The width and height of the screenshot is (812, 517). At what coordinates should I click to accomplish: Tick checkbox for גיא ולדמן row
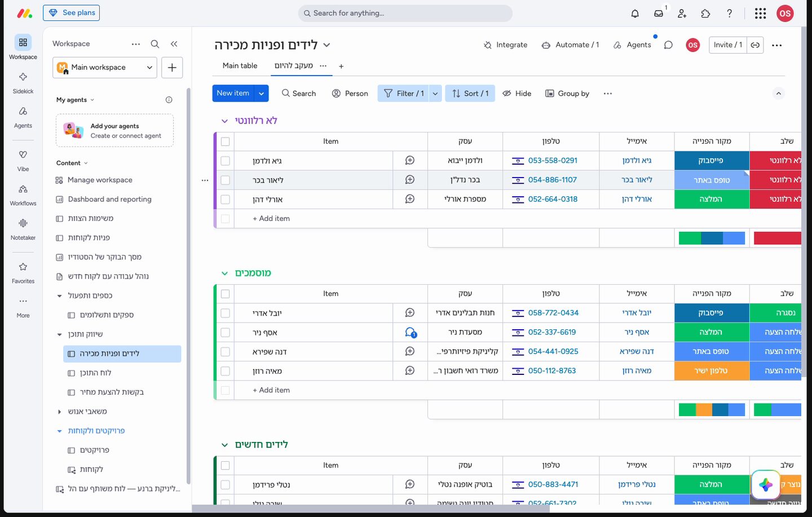click(x=226, y=161)
